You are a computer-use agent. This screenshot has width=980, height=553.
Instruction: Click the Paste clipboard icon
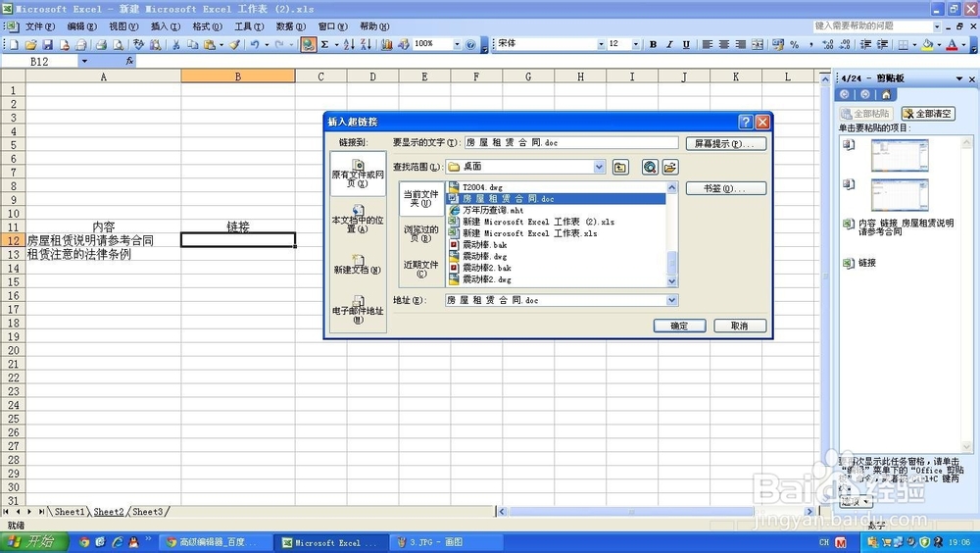[210, 44]
